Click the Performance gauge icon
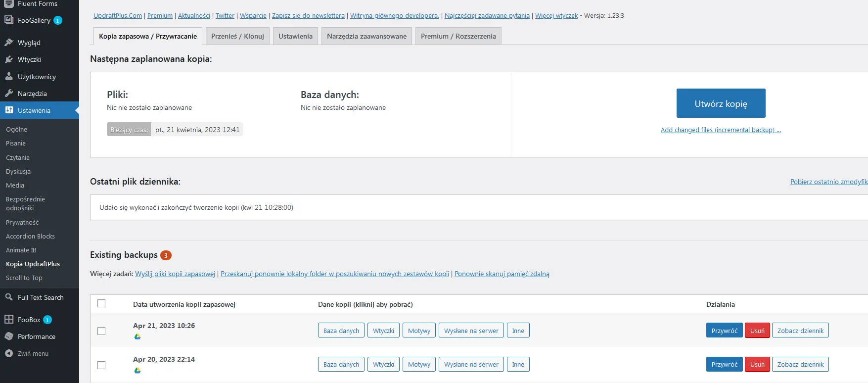The width and height of the screenshot is (868, 383). click(x=9, y=336)
